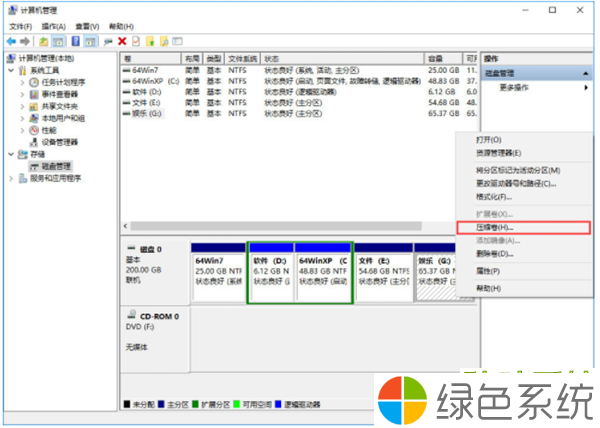Collapse the 存储 tree node

[x=11, y=154]
